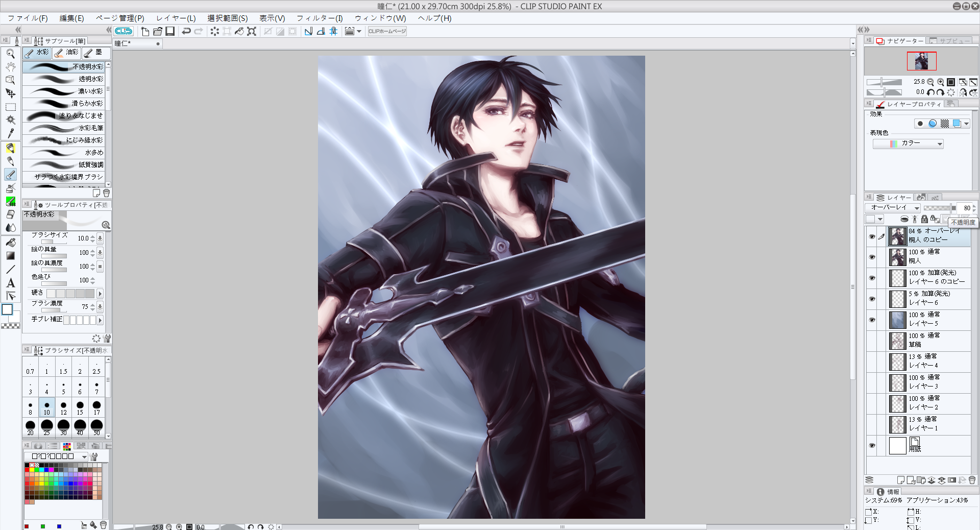Viewport: 980px width, 530px height.
Task: Click the scale/rotate transform icon
Action: pyautogui.click(x=252, y=31)
